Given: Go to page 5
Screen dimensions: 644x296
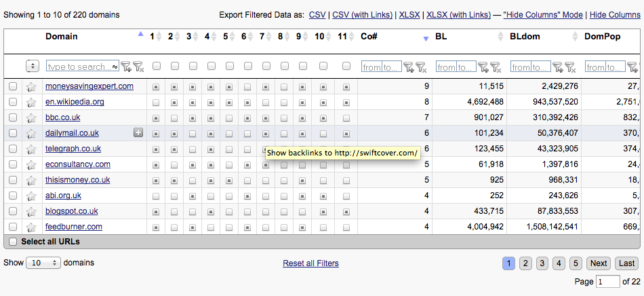Looking at the screenshot, I should 576,263.
